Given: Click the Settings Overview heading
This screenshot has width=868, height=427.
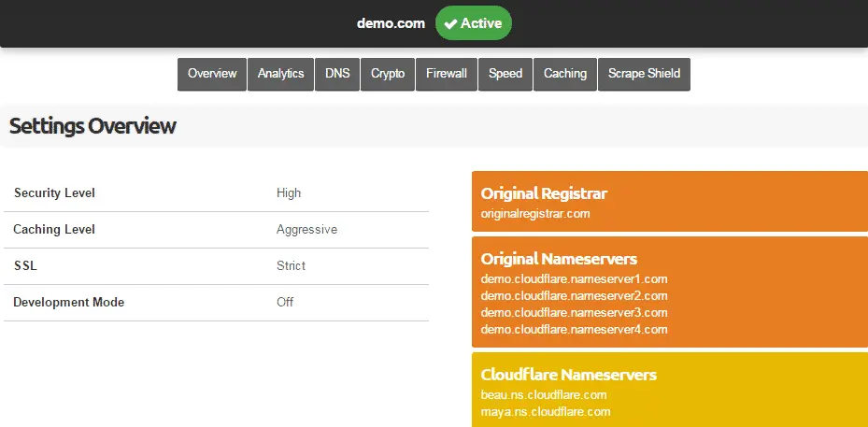Looking at the screenshot, I should 92,126.
